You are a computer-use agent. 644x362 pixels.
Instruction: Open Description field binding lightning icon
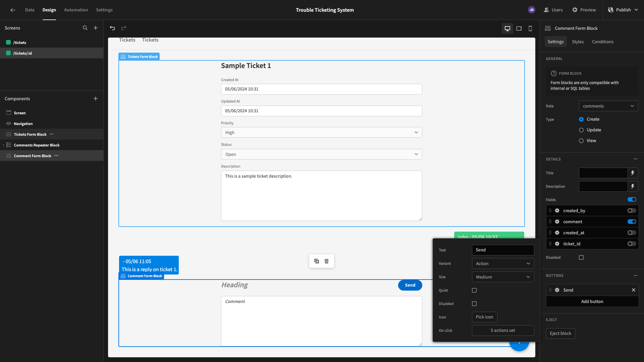633,186
